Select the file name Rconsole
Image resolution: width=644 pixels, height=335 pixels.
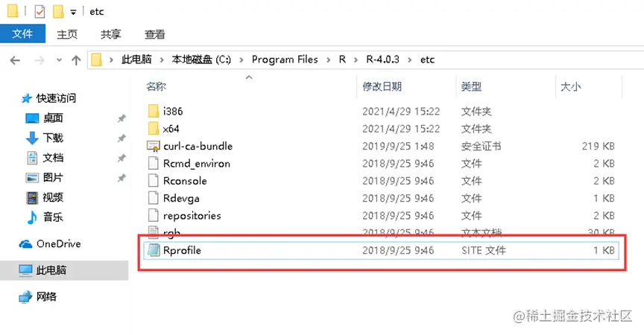185,181
